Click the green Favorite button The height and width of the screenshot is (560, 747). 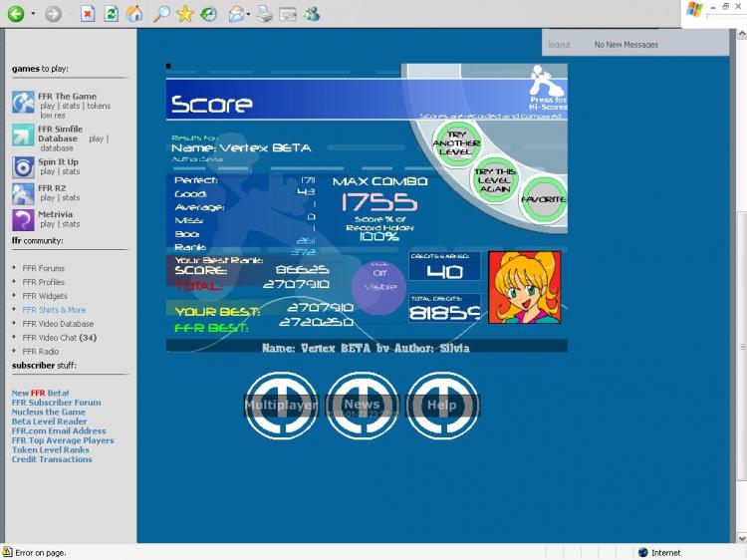544,199
